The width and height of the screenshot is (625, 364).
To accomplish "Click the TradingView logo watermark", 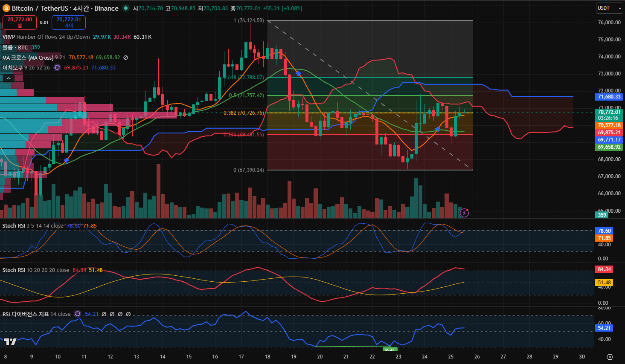I will [10, 341].
